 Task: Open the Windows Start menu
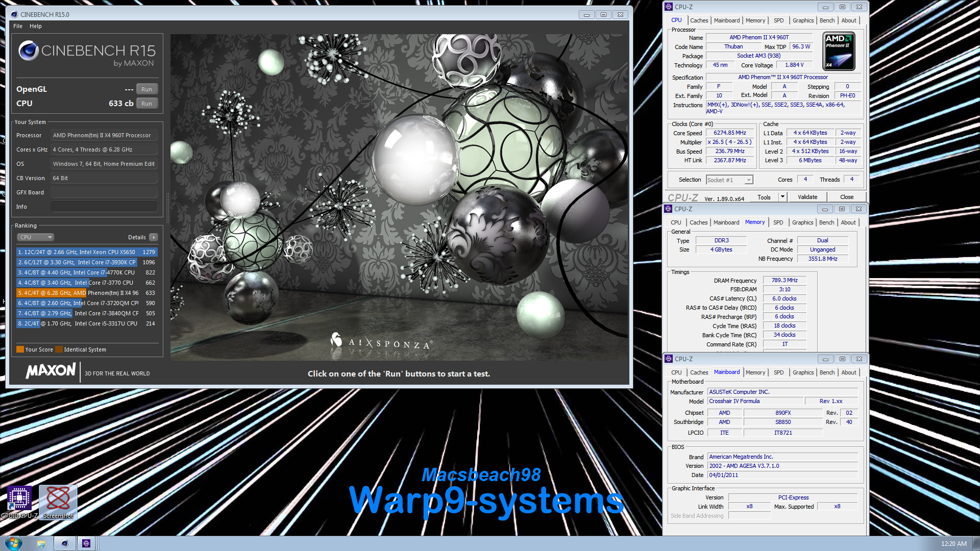pos(14,543)
